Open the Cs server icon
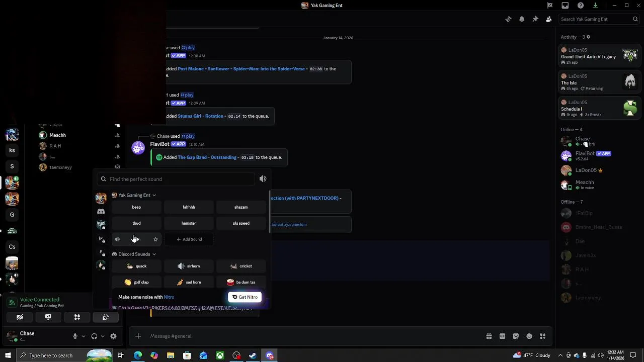Screen dimensions: 644x362 coord(12,247)
